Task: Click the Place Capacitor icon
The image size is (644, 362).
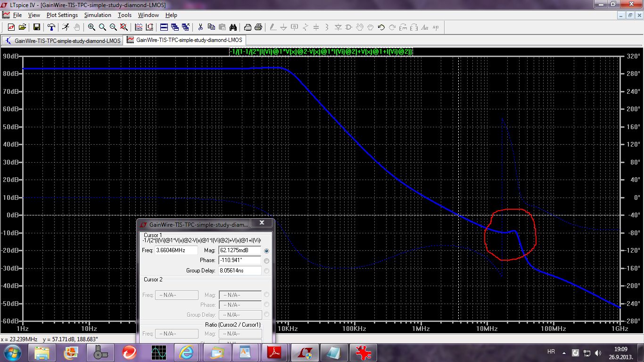Action: point(316,27)
